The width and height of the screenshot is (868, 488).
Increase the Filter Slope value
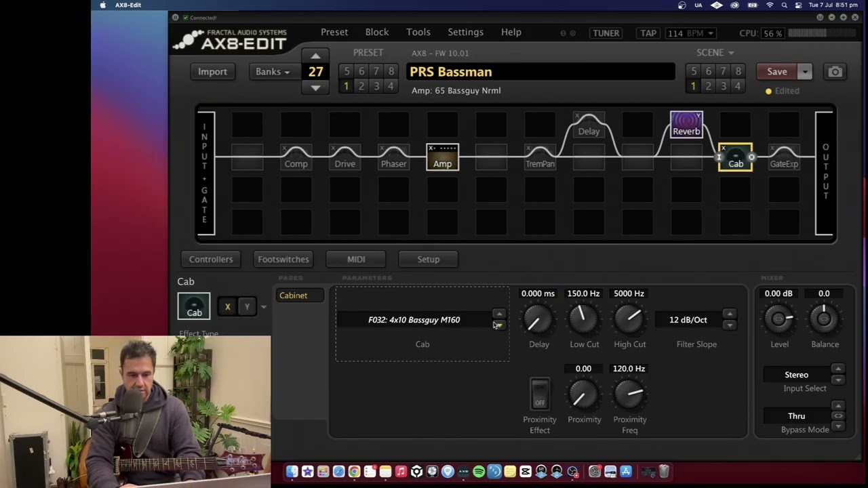[730, 314]
